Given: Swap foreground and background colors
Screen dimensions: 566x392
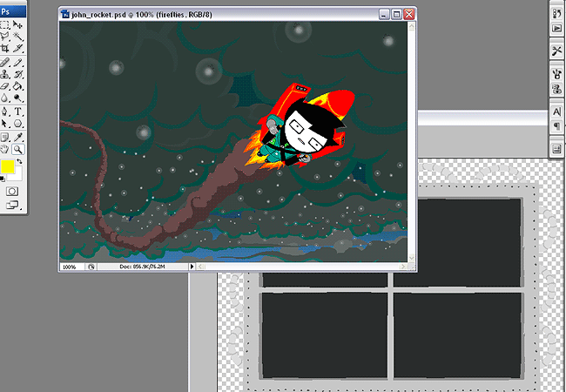Looking at the screenshot, I should click(x=19, y=160).
